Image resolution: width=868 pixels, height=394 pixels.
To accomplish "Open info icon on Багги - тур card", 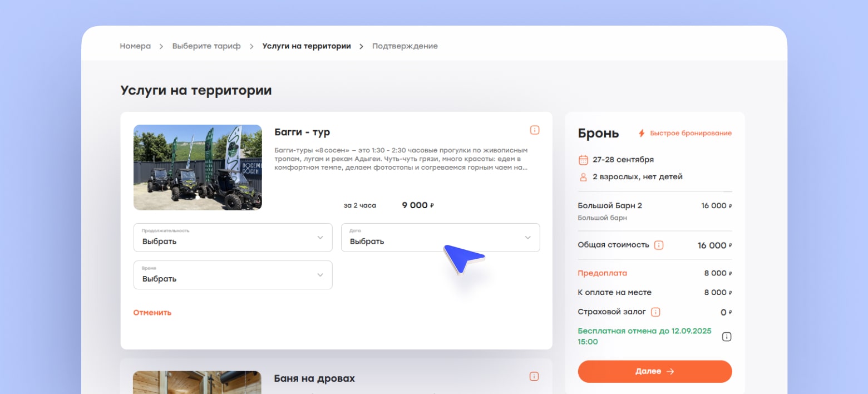I will point(534,130).
